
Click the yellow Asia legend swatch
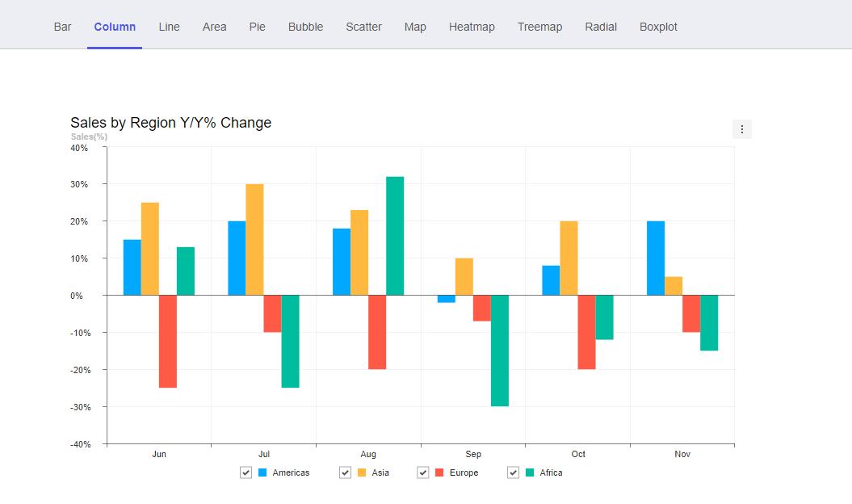(x=362, y=472)
